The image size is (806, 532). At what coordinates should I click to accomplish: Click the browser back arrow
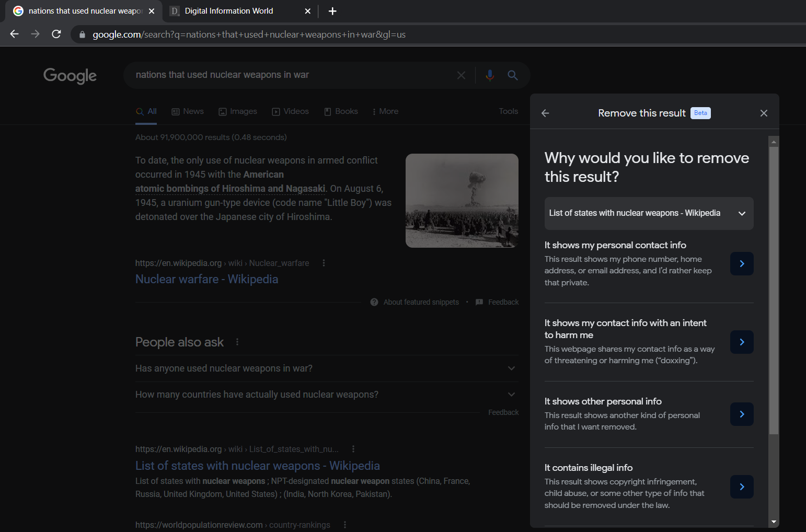14,34
